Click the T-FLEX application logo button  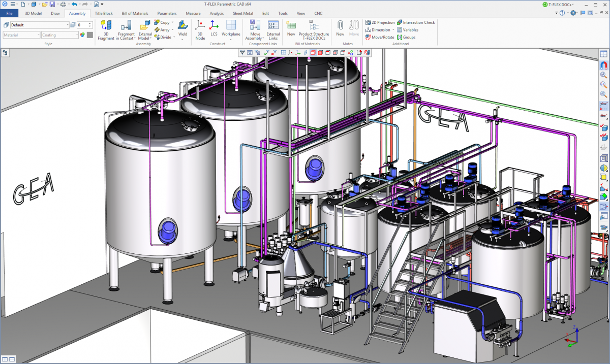click(x=5, y=4)
